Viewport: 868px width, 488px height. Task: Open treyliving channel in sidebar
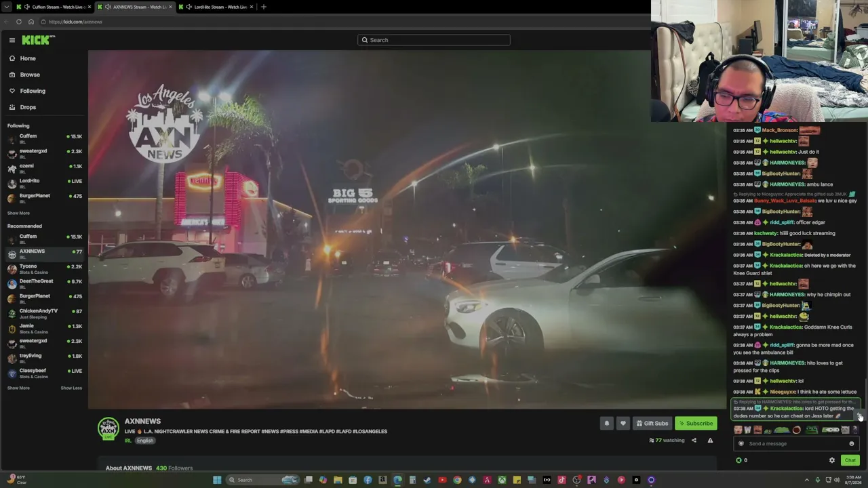(44, 359)
